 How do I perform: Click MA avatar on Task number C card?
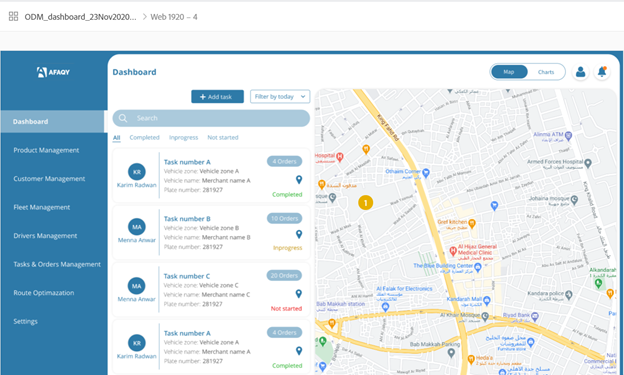(x=136, y=286)
